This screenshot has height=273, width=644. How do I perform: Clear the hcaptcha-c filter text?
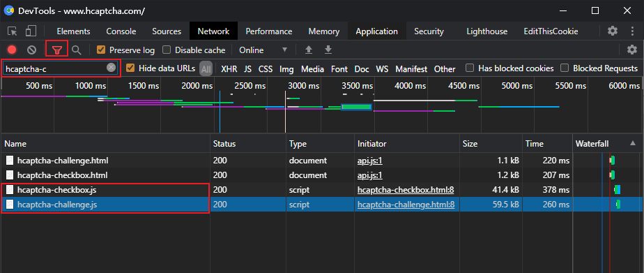112,68
